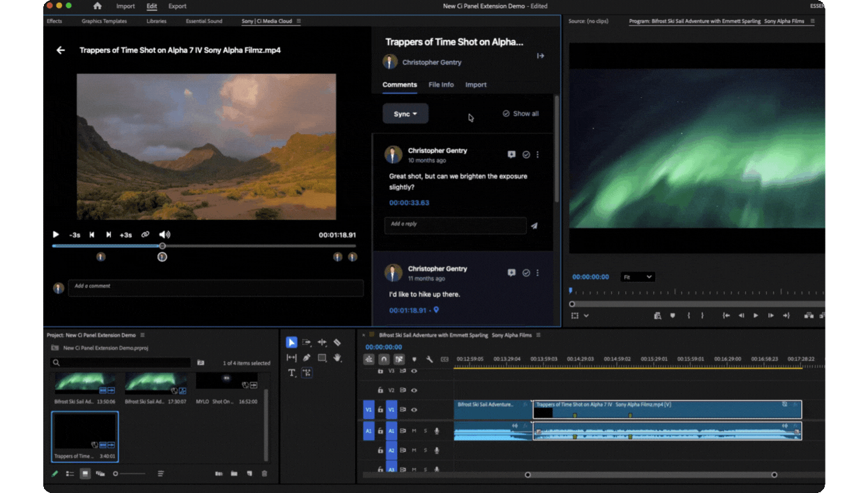This screenshot has height=493, width=868.
Task: Open Program monitor panel menu icon
Action: click(812, 22)
